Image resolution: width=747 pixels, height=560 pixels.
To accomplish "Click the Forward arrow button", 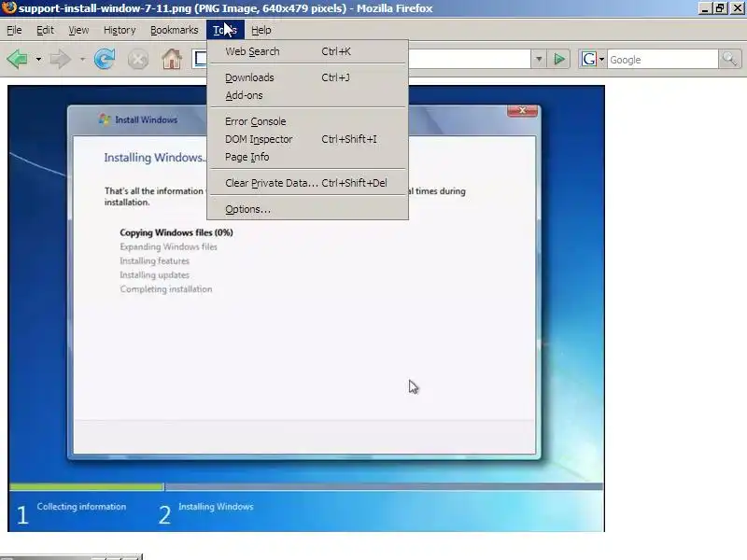I will (x=60, y=60).
